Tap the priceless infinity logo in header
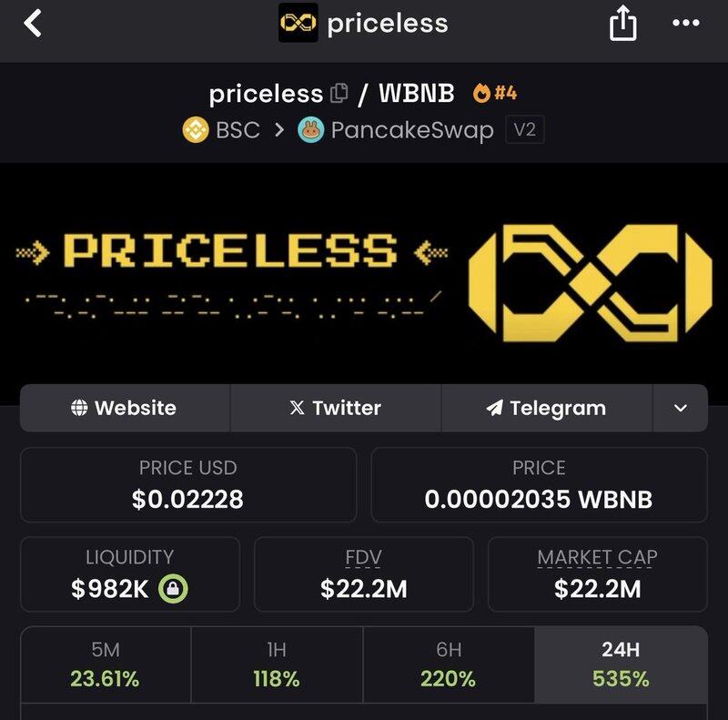 click(x=298, y=24)
